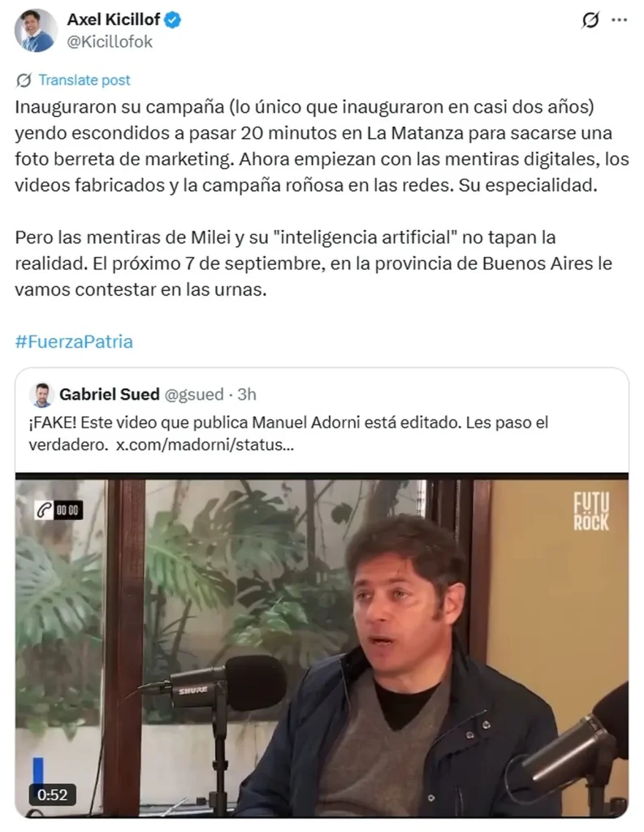644x832 pixels.
Task: Click Gabriel Sued's small avatar
Action: point(41,395)
